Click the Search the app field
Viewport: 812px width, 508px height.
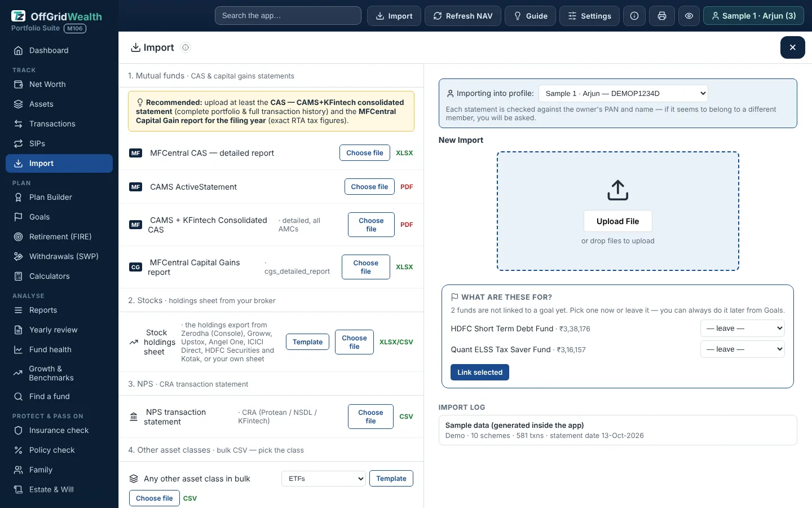coord(288,16)
